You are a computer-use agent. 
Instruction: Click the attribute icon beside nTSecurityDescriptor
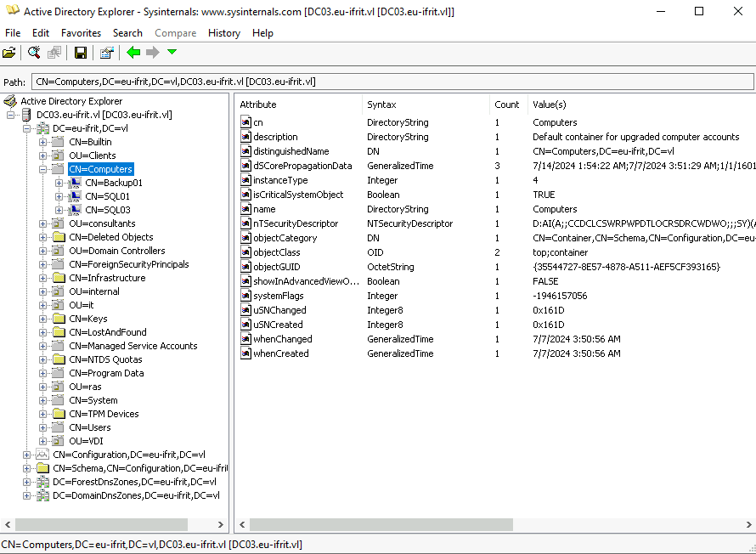(x=245, y=223)
